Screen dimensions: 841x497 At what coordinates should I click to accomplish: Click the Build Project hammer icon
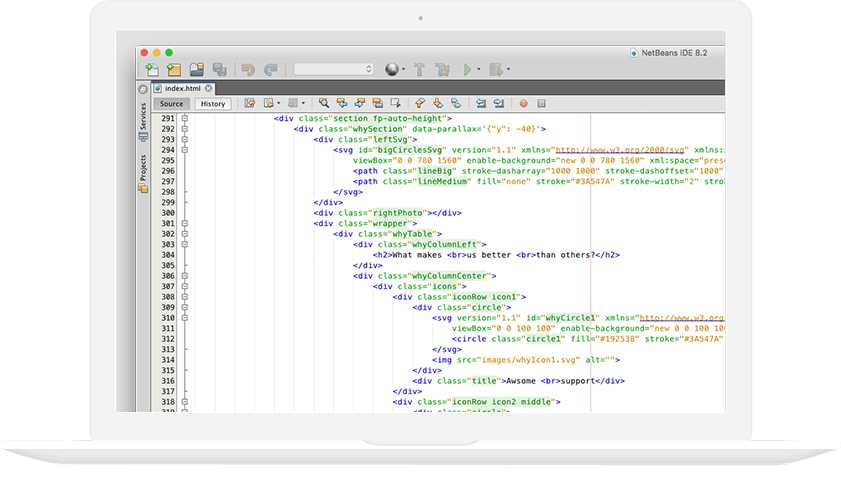[420, 69]
